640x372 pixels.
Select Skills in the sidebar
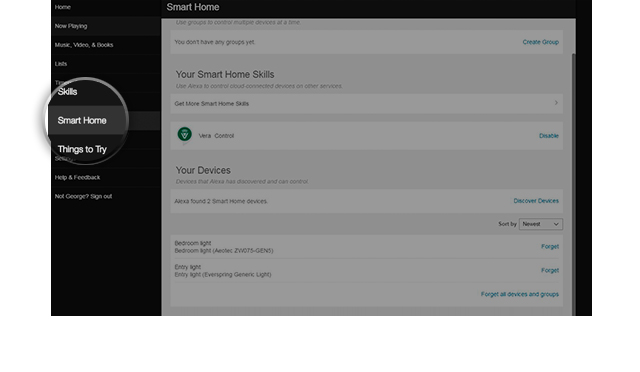tap(67, 91)
